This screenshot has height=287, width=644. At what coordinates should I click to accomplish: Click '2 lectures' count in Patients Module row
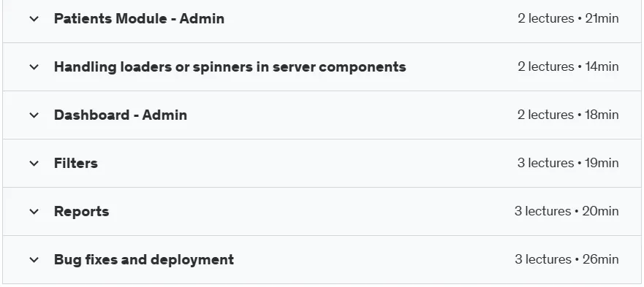(x=546, y=18)
